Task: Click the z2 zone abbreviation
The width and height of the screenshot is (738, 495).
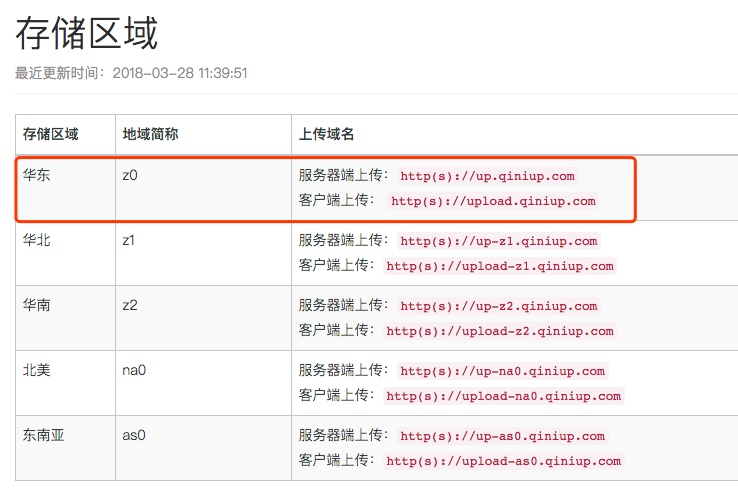Action: tap(130, 305)
